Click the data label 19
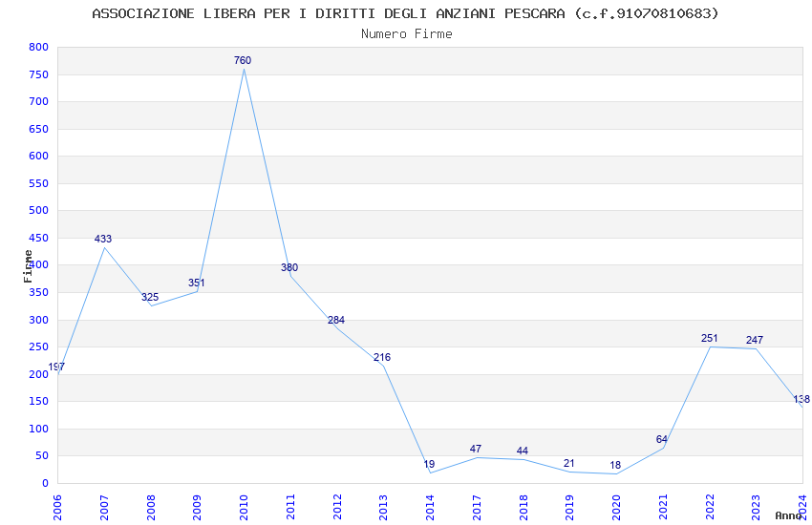This screenshot has width=812, height=525. [429, 465]
